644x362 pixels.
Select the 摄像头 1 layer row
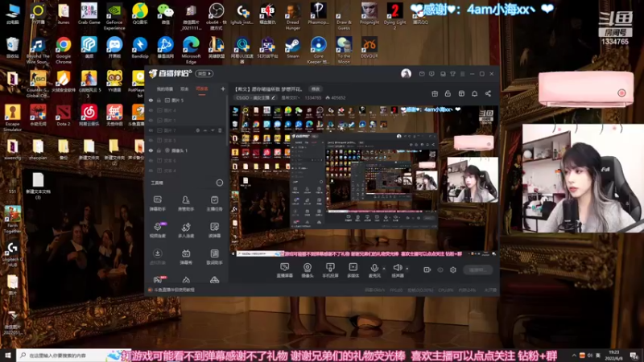pyautogui.click(x=187, y=150)
